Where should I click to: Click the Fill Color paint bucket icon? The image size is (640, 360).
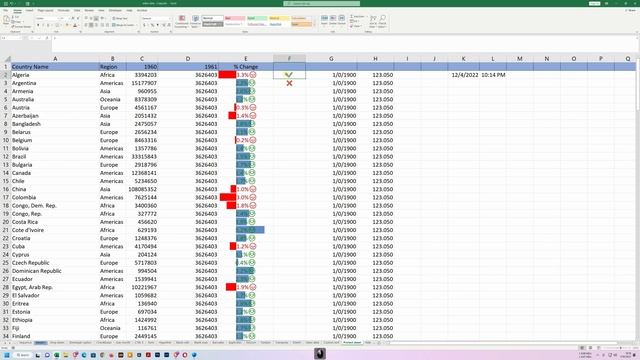tap(67, 25)
